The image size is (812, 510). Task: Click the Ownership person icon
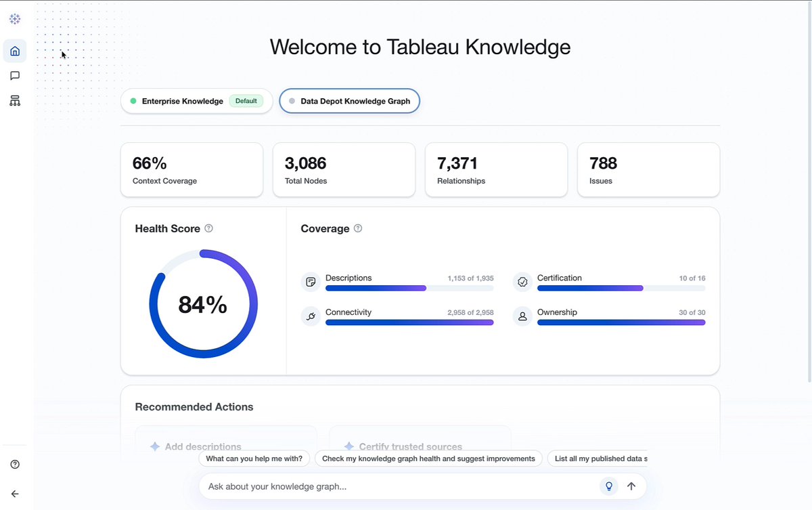point(522,316)
